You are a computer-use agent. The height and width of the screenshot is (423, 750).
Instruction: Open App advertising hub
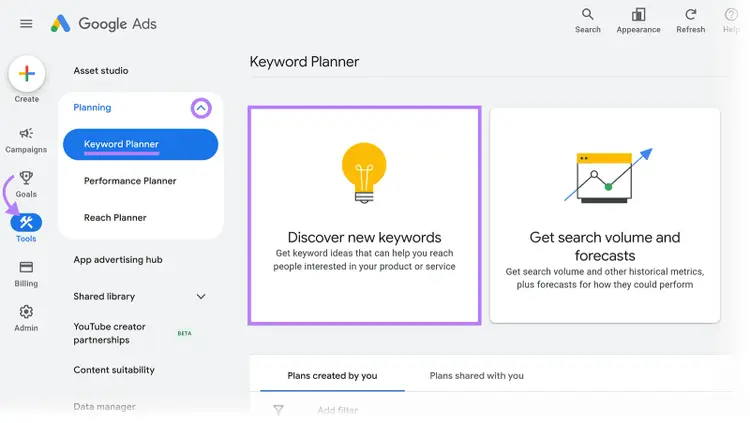118,260
